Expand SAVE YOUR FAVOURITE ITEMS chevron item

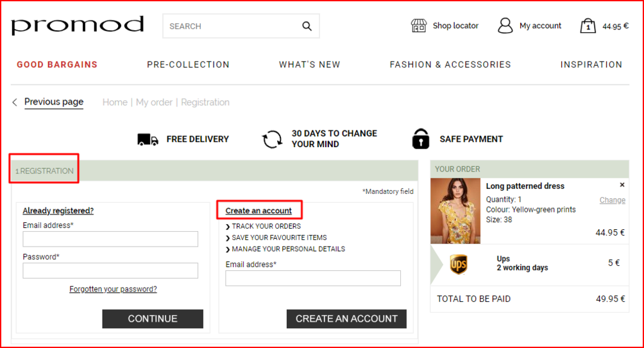(x=276, y=238)
